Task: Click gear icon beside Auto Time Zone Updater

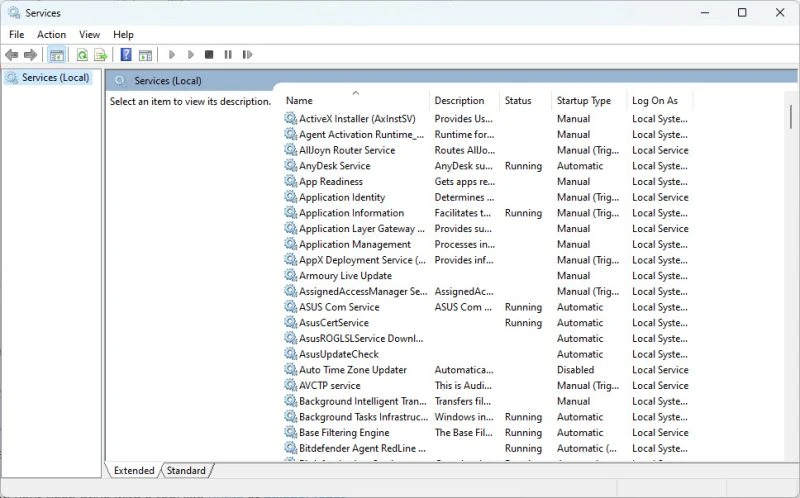Action: click(291, 369)
